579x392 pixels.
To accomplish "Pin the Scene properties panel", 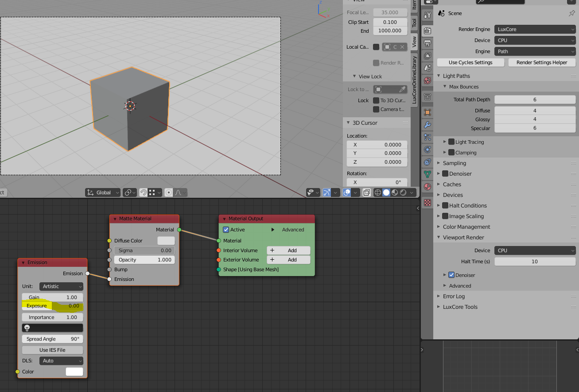I will tap(571, 13).
